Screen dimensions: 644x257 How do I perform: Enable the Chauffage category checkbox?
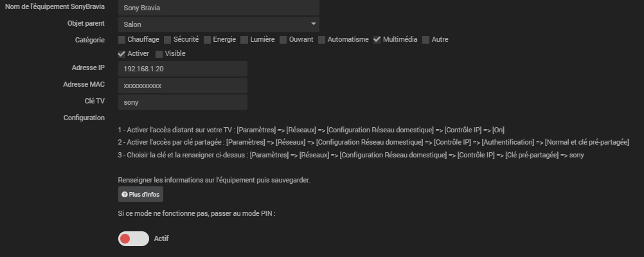pos(122,40)
